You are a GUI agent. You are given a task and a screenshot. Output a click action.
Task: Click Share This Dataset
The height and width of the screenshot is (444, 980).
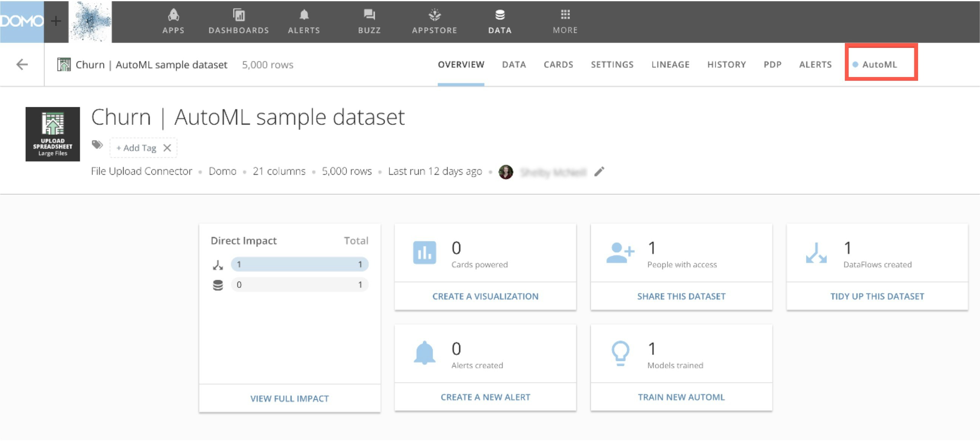pos(681,296)
